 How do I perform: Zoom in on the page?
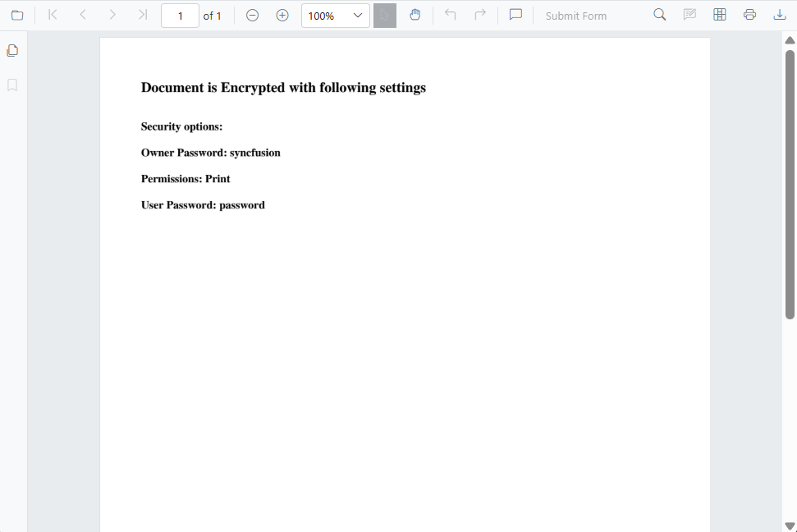pos(282,15)
